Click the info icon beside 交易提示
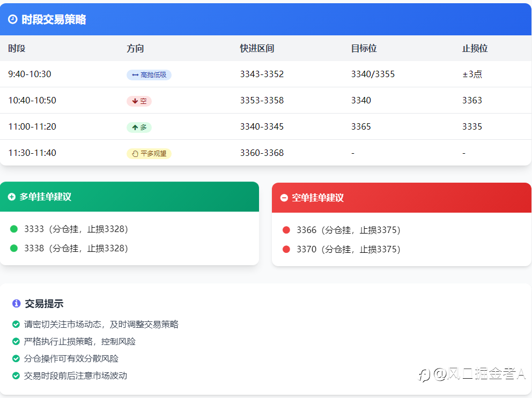This screenshot has width=532, height=398. click(x=16, y=303)
